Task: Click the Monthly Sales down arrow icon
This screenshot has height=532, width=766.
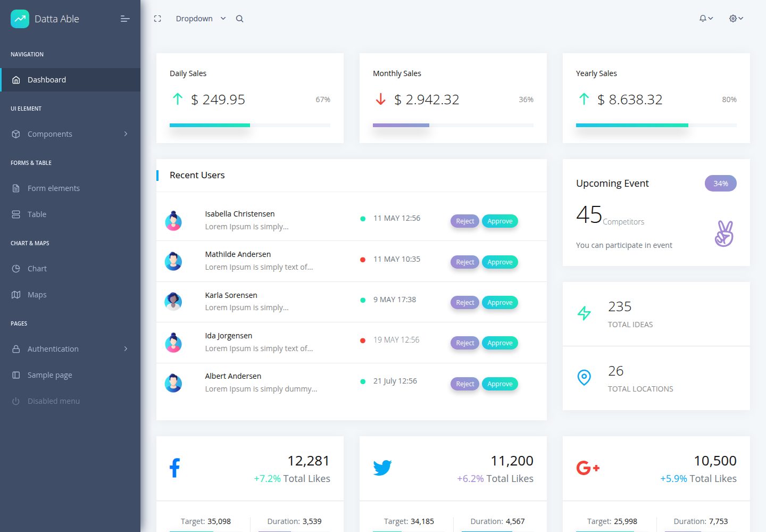Action: 380,99
